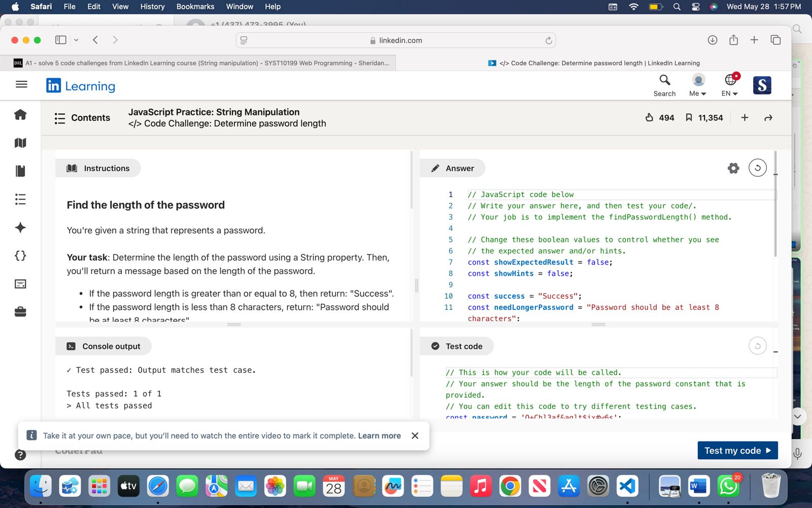812x508 pixels.
Task: Click the like count icon showing 494
Action: (x=650, y=118)
